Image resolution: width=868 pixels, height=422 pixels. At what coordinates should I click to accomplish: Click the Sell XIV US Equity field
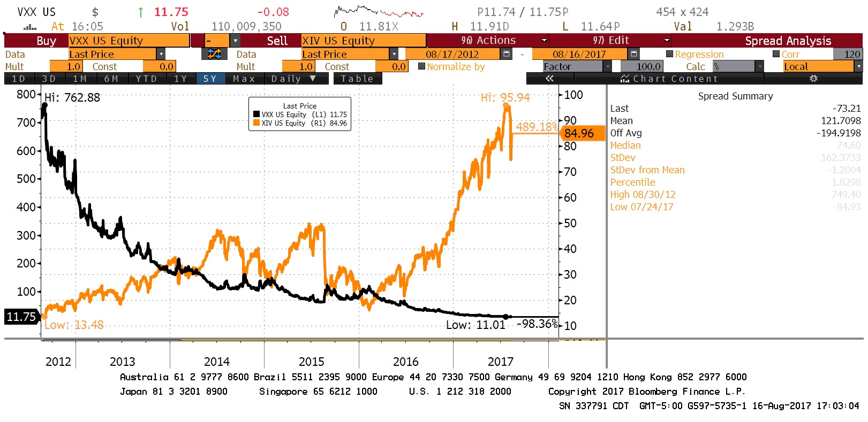[x=364, y=41]
